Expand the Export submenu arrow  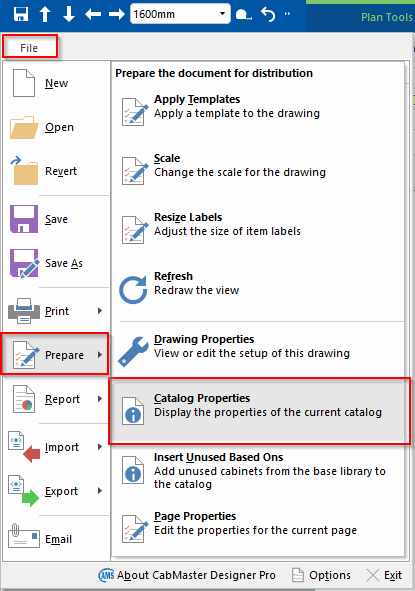pos(100,491)
